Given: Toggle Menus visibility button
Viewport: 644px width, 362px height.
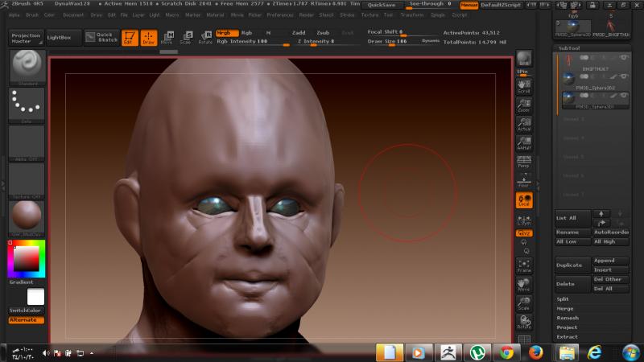Looking at the screenshot, I should pyautogui.click(x=469, y=5).
